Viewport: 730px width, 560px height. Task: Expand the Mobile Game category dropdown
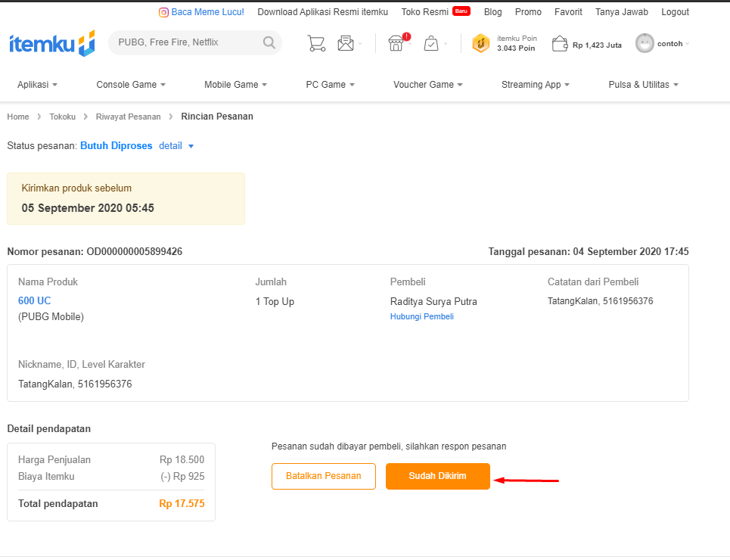tap(235, 85)
